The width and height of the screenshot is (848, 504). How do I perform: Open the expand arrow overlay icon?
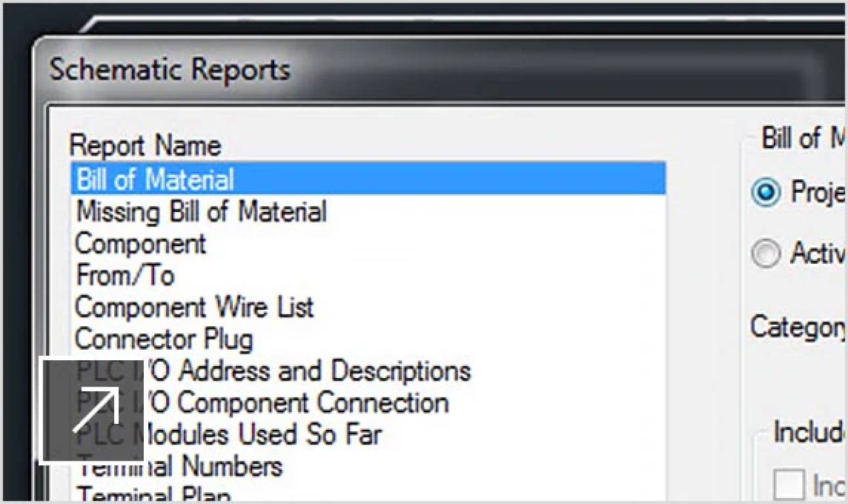(92, 410)
